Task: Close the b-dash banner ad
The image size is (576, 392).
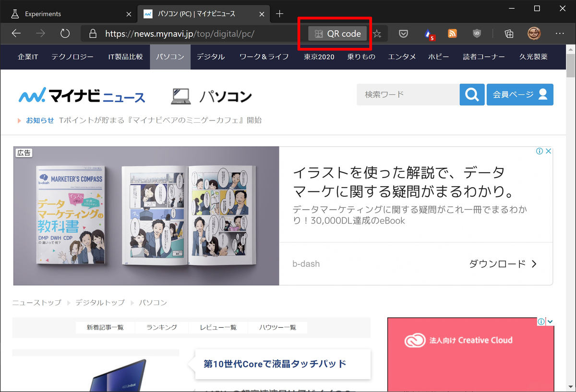Action: coord(549,151)
